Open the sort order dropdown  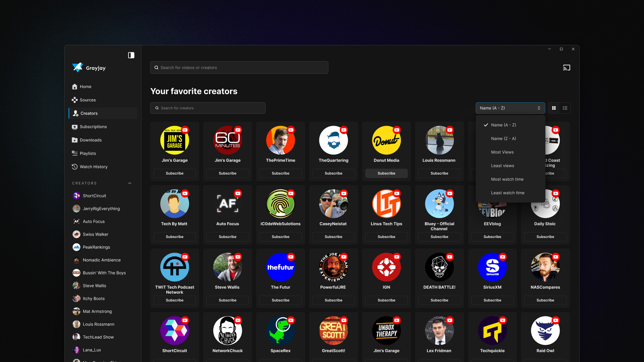coord(510,108)
